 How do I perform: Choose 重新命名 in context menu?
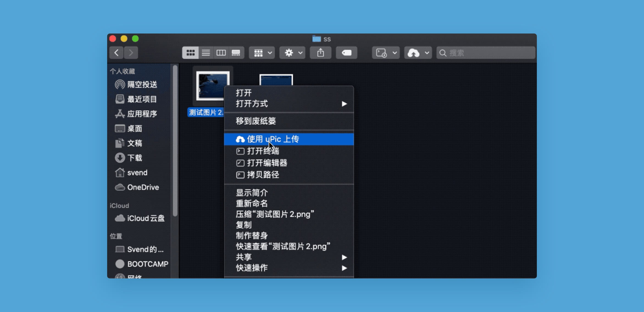pos(289,204)
